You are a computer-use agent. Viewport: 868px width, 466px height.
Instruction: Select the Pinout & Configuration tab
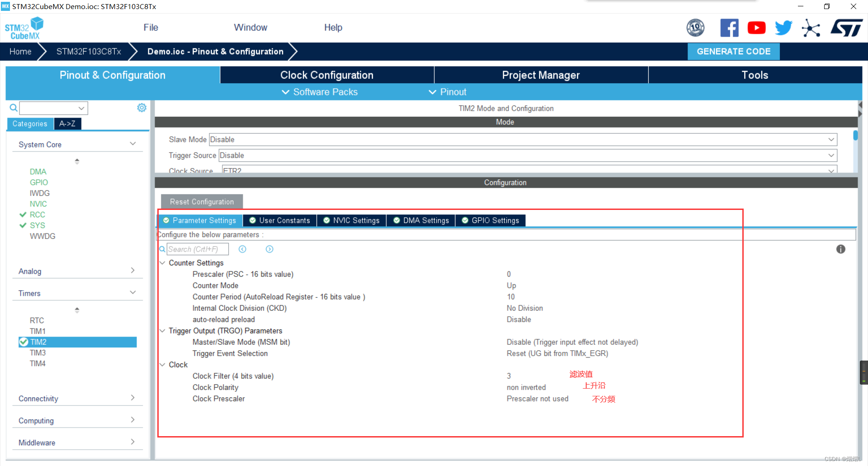tap(113, 75)
